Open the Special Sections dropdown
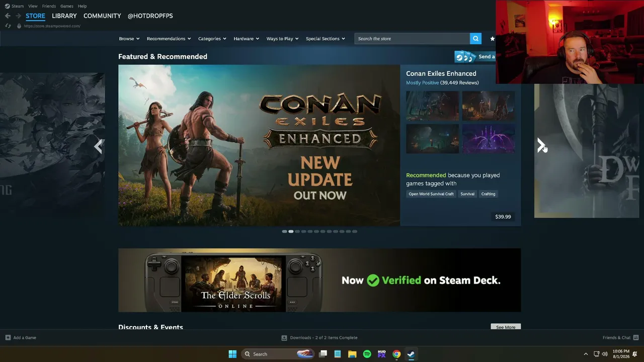The width and height of the screenshot is (644, 362). pos(325,39)
